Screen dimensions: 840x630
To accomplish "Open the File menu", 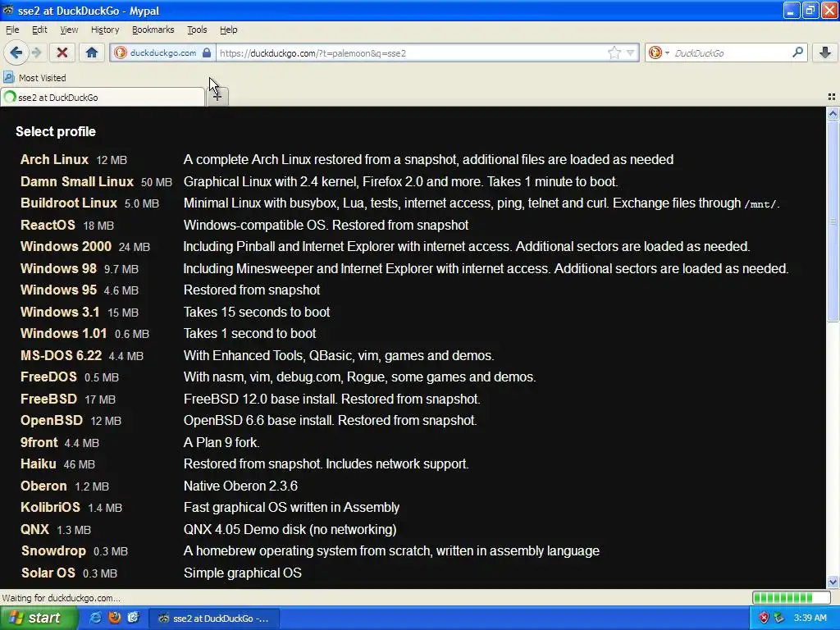I will (x=12, y=30).
